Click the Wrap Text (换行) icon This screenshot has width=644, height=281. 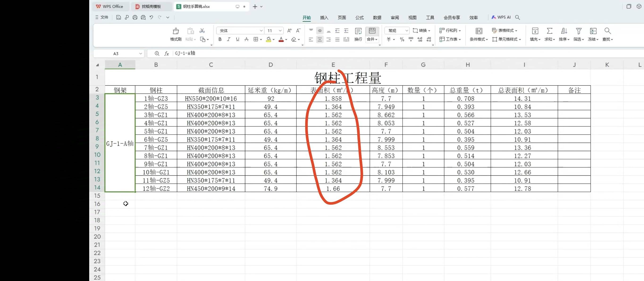point(358,31)
